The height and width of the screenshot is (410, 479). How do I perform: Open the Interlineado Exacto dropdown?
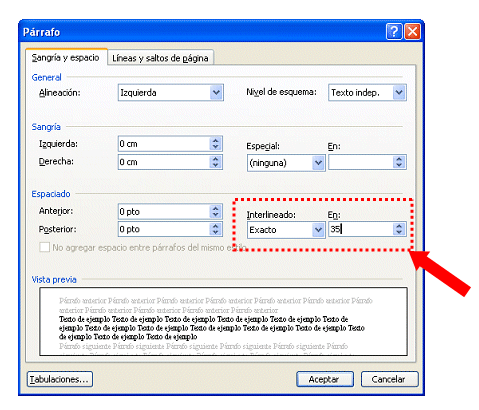pyautogui.click(x=318, y=230)
